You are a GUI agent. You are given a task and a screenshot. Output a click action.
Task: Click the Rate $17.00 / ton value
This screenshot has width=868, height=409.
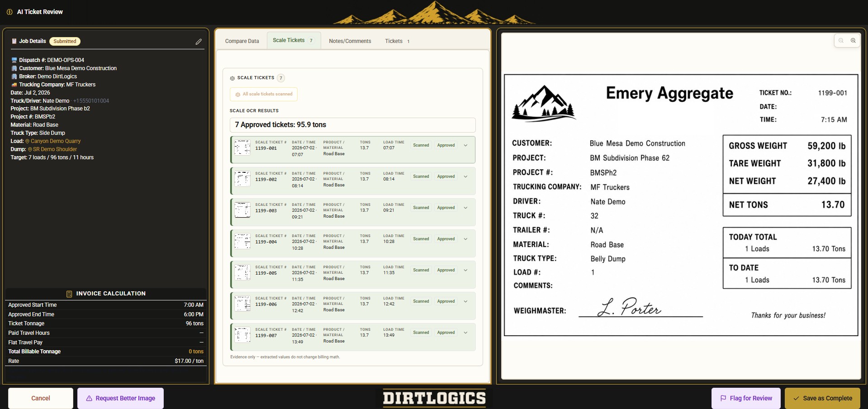(x=189, y=361)
